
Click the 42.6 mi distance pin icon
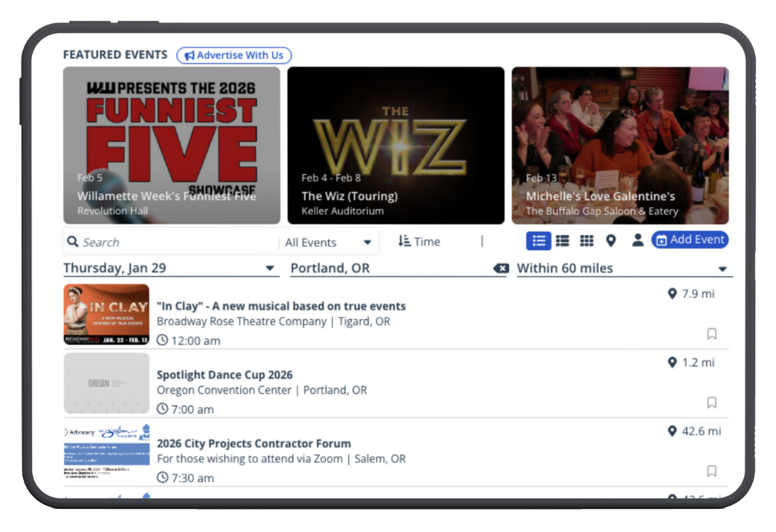pos(672,431)
